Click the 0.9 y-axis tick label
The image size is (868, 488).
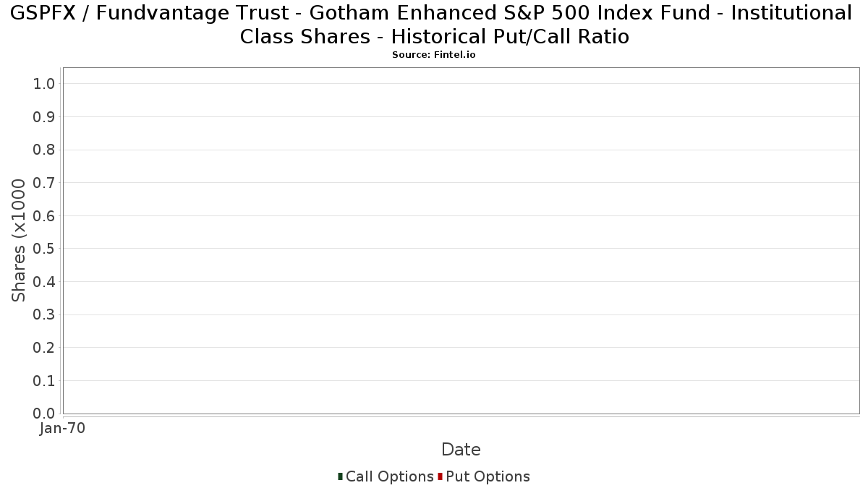(44, 117)
